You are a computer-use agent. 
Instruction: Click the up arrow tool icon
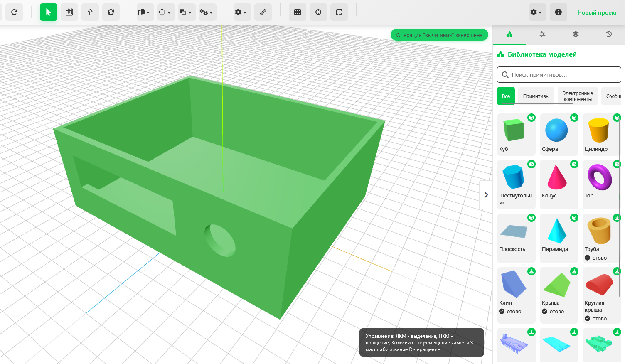click(x=90, y=12)
